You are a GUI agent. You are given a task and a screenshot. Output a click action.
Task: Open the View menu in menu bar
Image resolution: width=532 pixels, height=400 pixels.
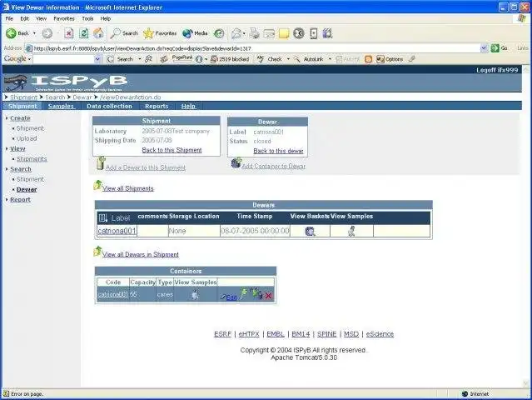(x=41, y=18)
